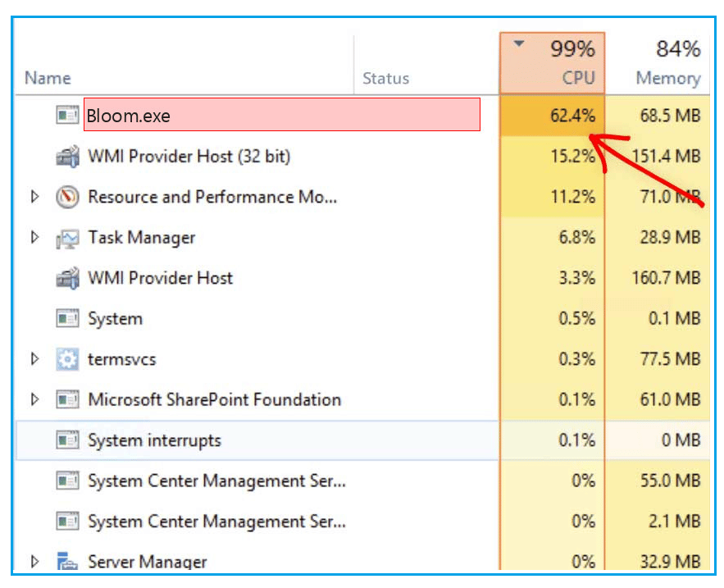Sort processes by Memory column header

pyautogui.click(x=658, y=63)
